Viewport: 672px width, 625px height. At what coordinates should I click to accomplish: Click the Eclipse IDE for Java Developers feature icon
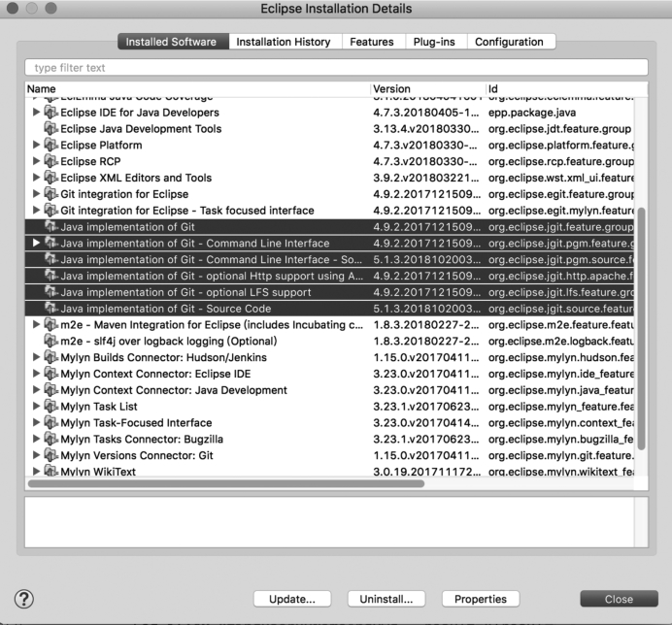(x=51, y=113)
